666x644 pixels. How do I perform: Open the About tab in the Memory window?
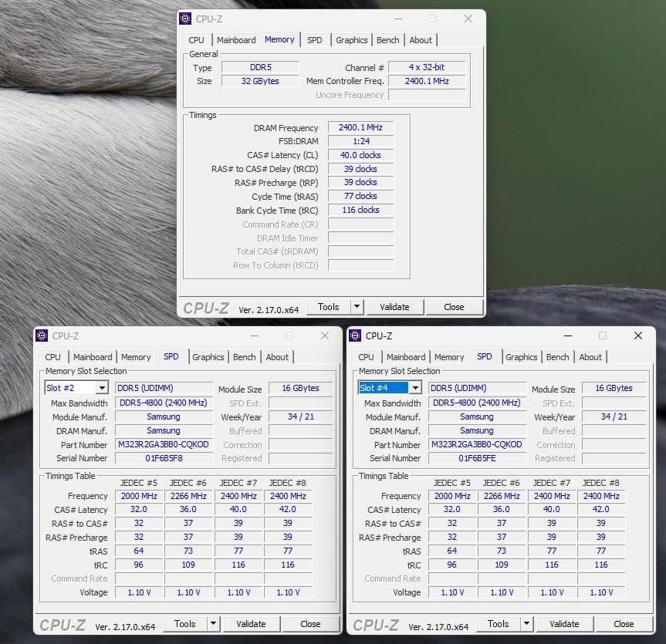point(421,40)
